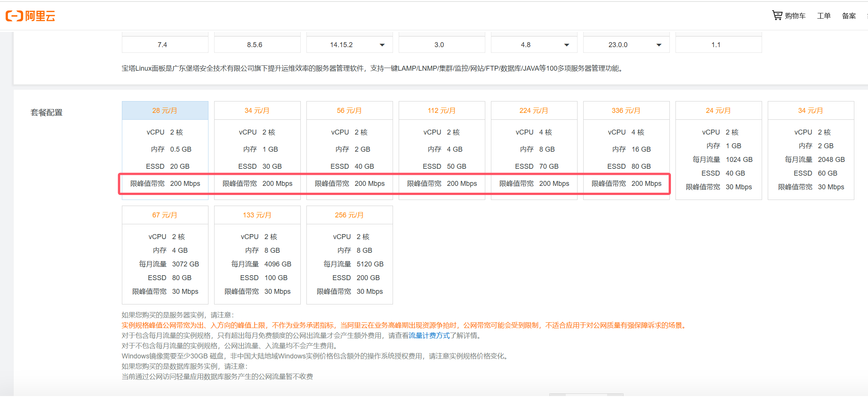Open the 流量计费方式 link
This screenshot has width=868, height=401.
click(x=429, y=336)
